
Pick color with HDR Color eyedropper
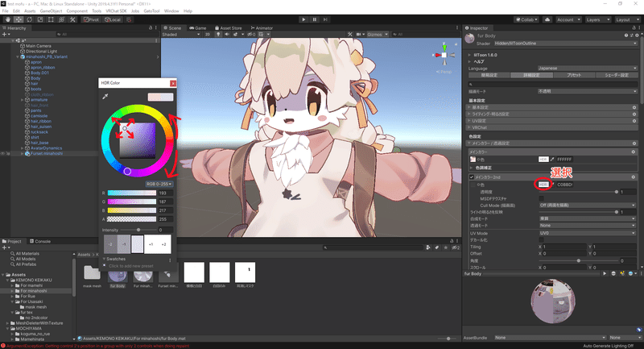coord(105,97)
